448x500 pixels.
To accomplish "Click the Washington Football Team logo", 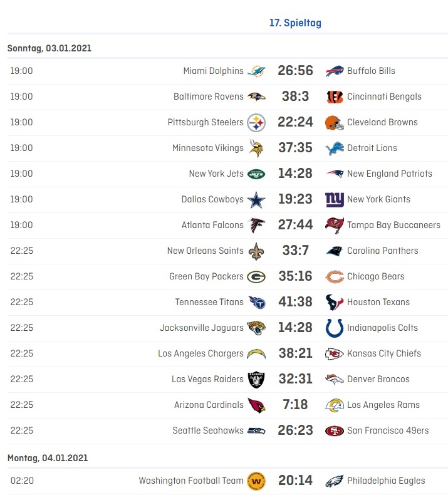I will pyautogui.click(x=256, y=481).
